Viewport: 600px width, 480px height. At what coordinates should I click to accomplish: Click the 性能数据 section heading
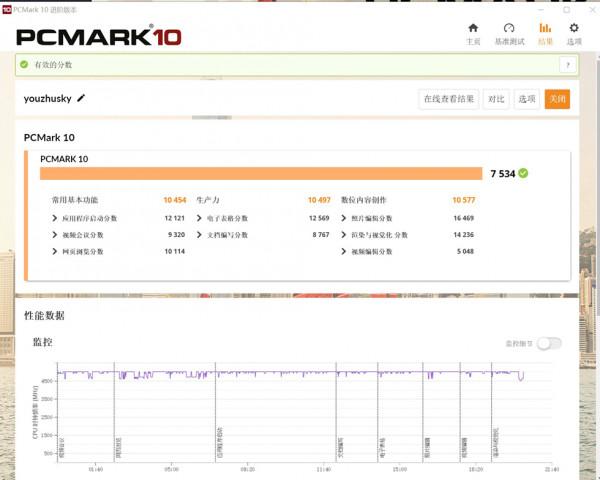(x=44, y=316)
